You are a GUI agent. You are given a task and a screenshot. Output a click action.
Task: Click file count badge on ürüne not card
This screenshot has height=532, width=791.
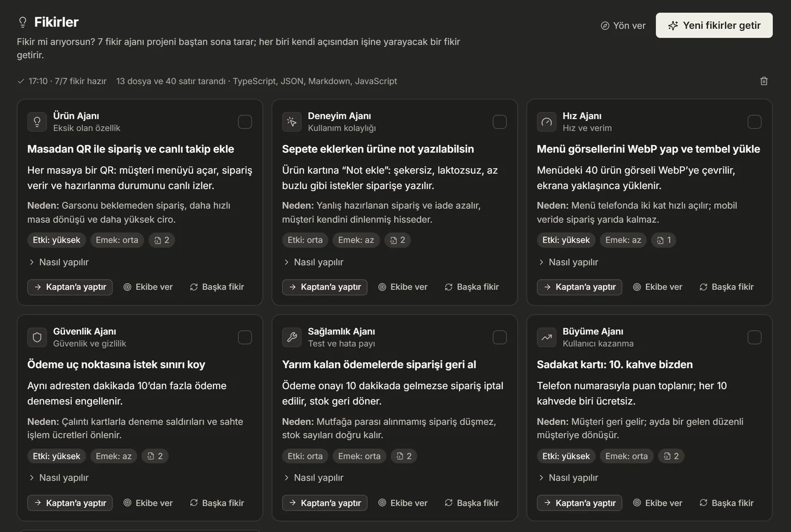pyautogui.click(x=398, y=240)
